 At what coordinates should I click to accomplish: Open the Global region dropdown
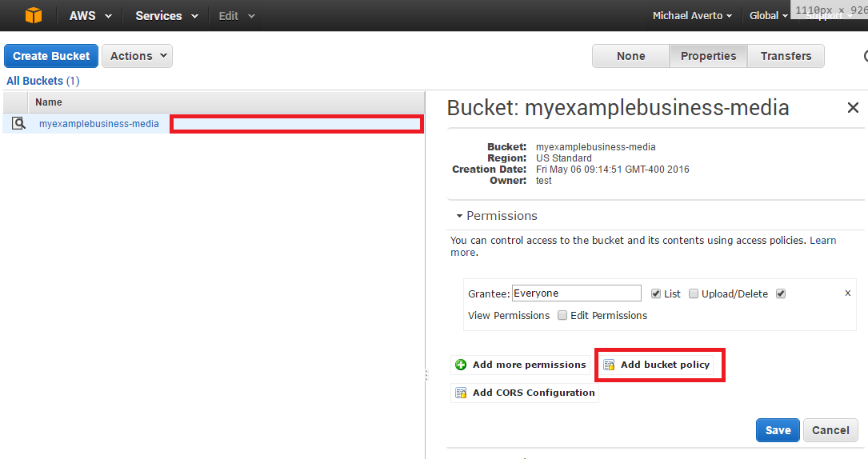(768, 15)
